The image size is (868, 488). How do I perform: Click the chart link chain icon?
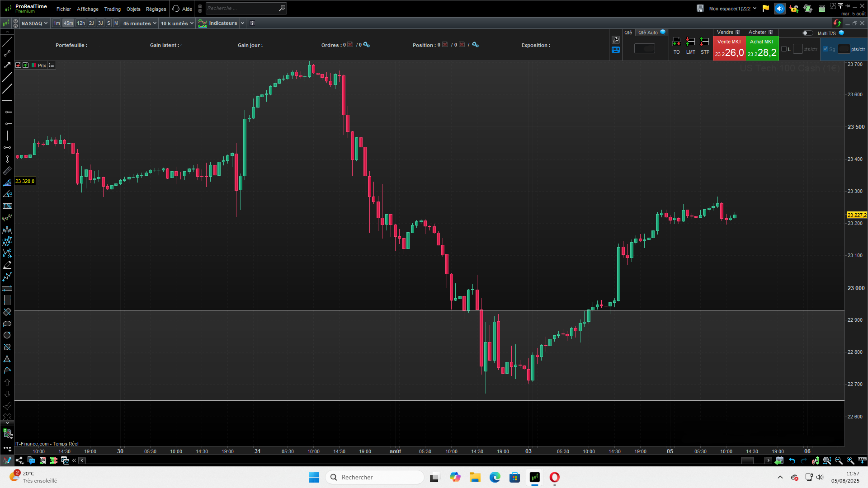pyautogui.click(x=16, y=23)
